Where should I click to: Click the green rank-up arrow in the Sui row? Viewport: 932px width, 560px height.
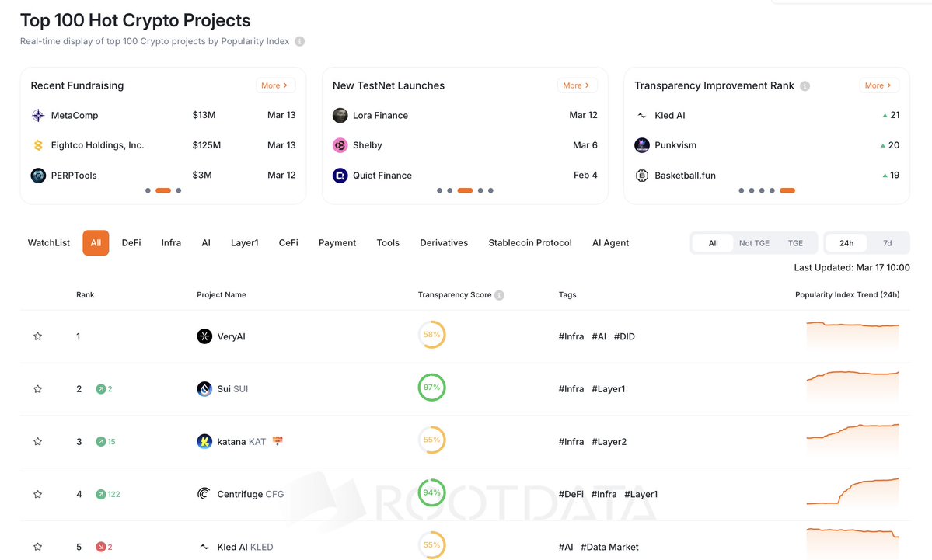[100, 389]
